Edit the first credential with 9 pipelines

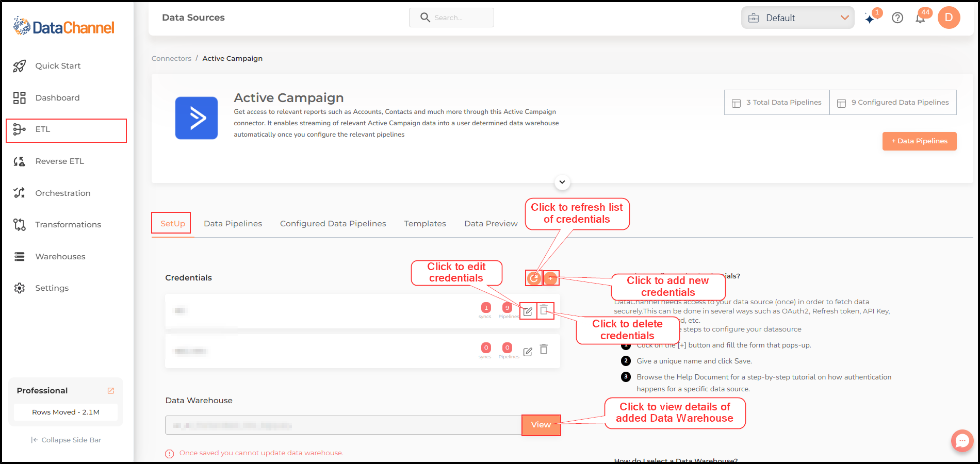tap(528, 311)
